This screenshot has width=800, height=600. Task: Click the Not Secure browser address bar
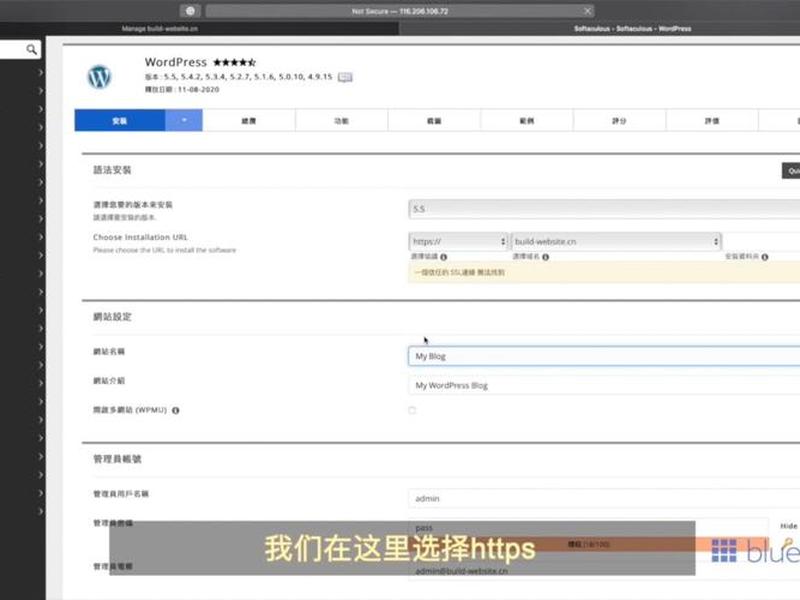coord(399,11)
